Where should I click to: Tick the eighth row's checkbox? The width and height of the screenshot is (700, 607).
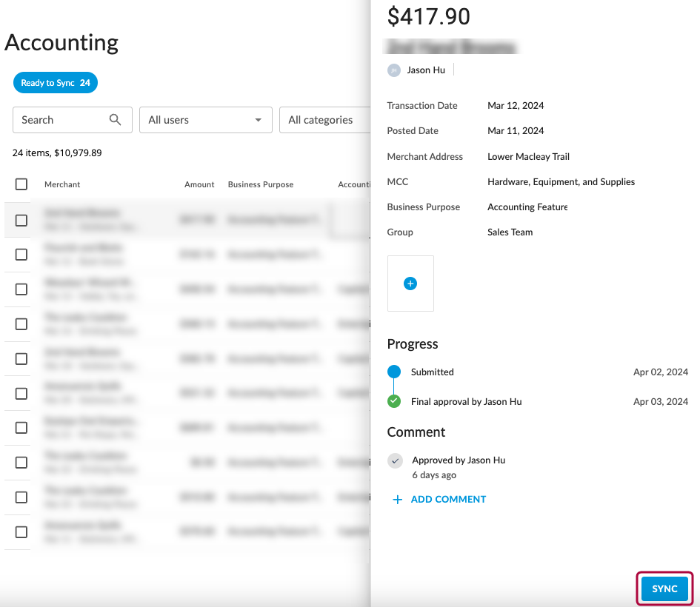(21, 463)
